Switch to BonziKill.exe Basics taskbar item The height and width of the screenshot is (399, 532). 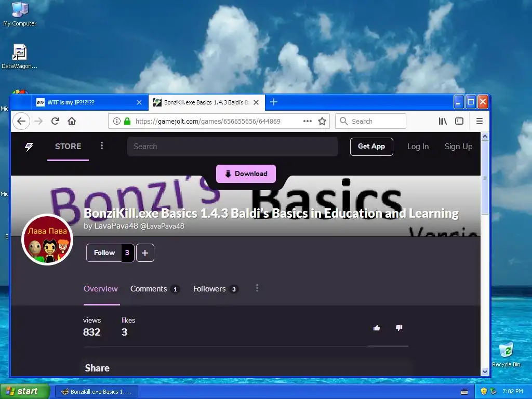coord(96,392)
